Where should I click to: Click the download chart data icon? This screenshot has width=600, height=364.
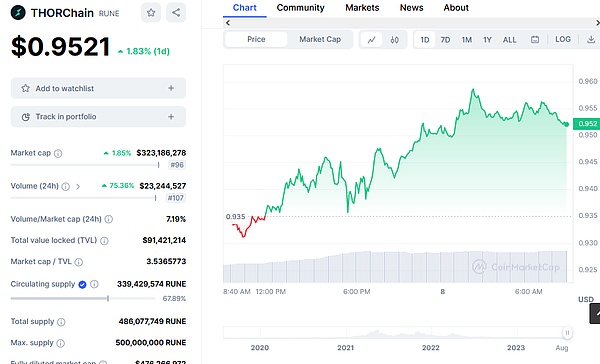coord(591,39)
